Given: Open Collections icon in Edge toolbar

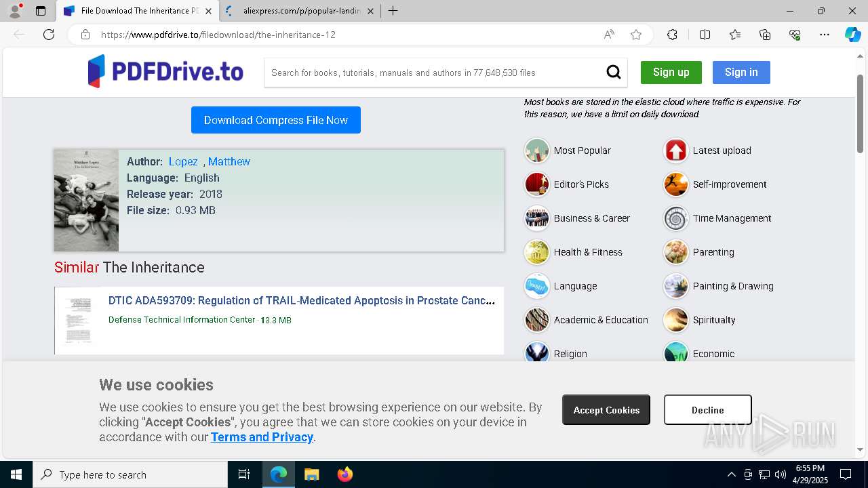Looking at the screenshot, I should click(765, 35).
